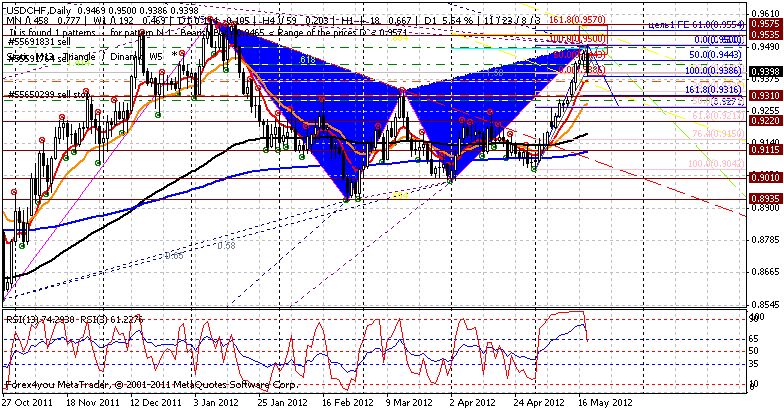
Task: Click the 16 May 2012 date label
Action: tap(606, 402)
